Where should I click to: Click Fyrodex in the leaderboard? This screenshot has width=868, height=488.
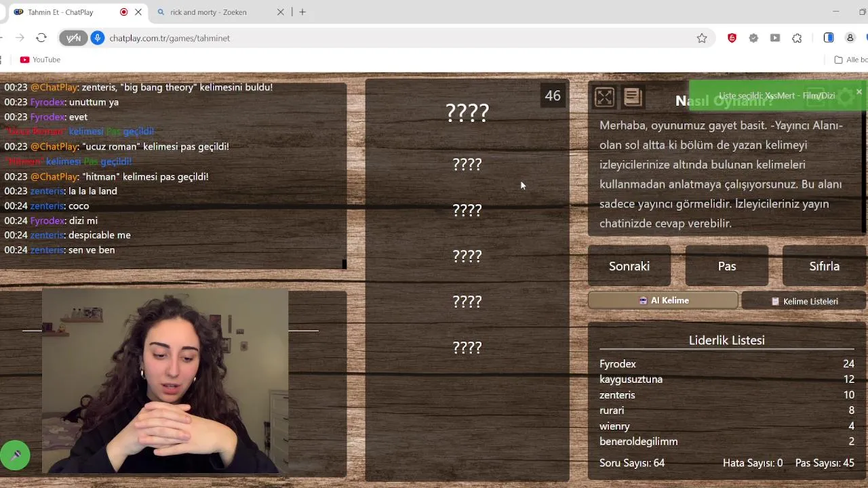pyautogui.click(x=618, y=364)
